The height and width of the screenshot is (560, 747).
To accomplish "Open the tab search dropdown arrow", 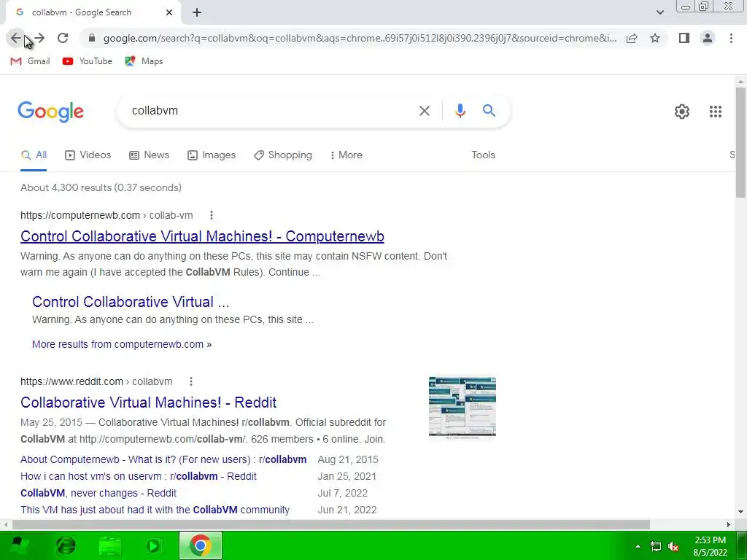I will (659, 12).
